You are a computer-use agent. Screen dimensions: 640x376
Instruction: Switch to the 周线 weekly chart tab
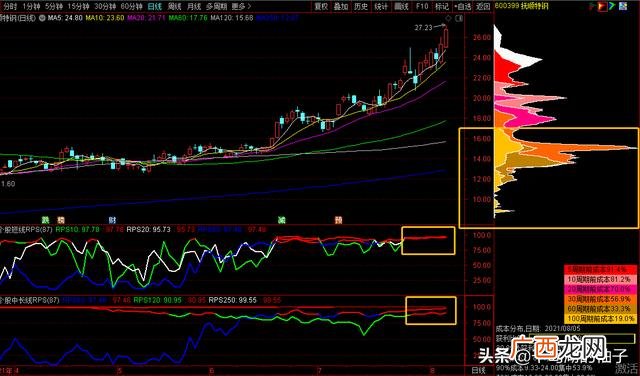175,7
